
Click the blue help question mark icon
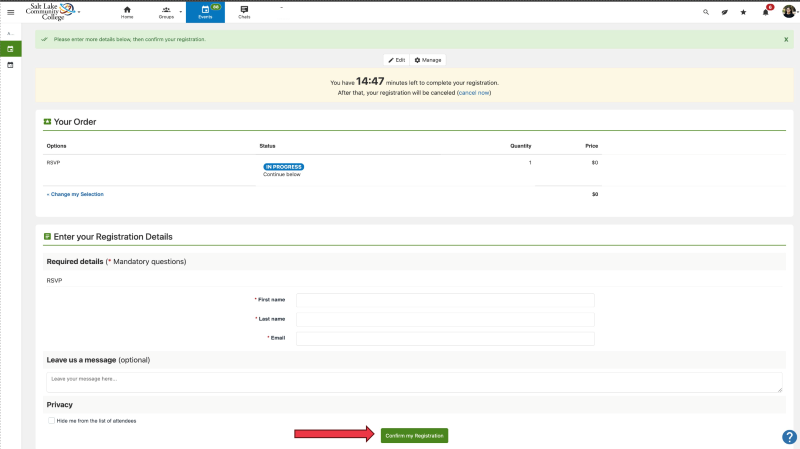788,437
